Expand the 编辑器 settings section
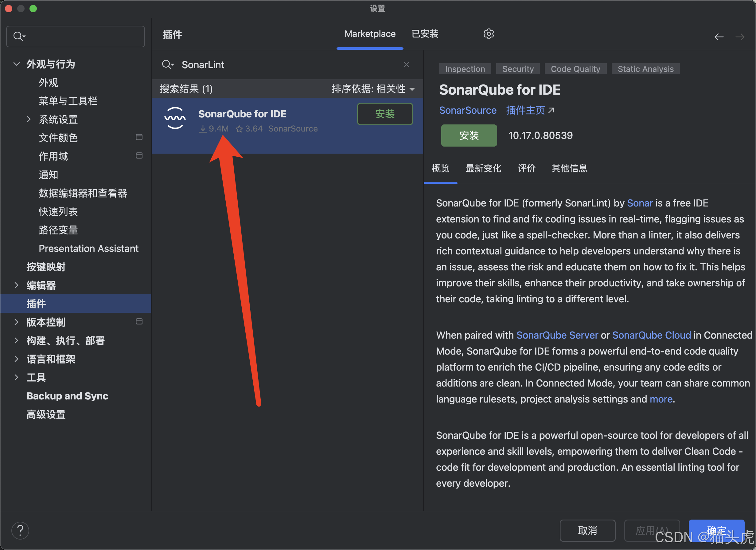This screenshot has height=550, width=756. point(16,285)
